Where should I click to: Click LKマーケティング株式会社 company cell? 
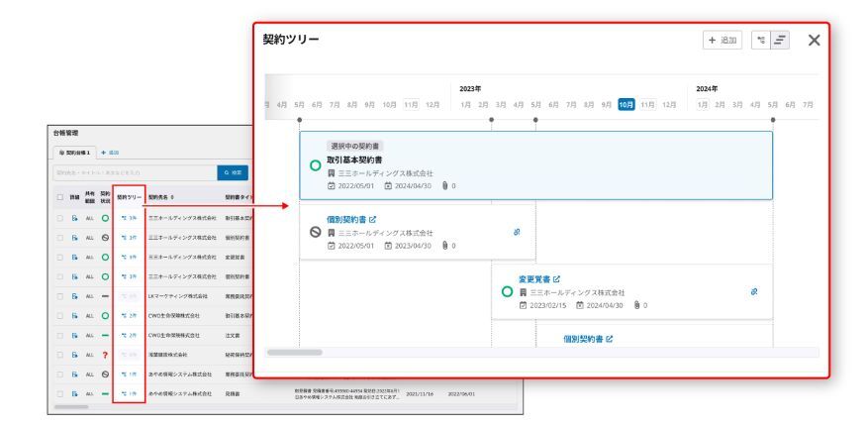pyautogui.click(x=178, y=296)
